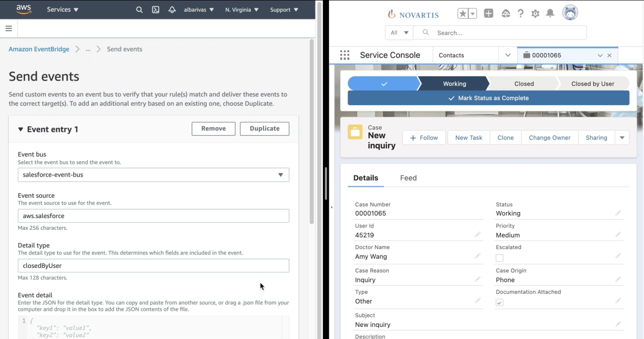Switch to the Feed tab
The height and width of the screenshot is (339, 644).
tap(408, 178)
